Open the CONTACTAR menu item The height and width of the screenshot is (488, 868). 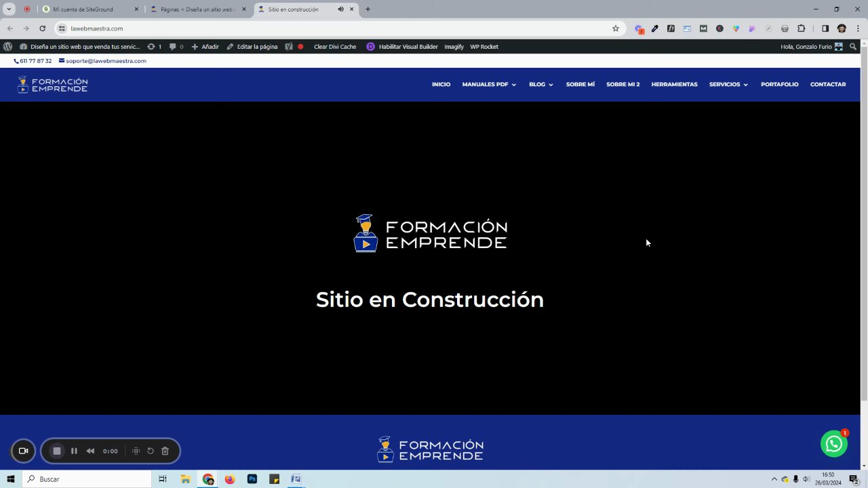(828, 85)
